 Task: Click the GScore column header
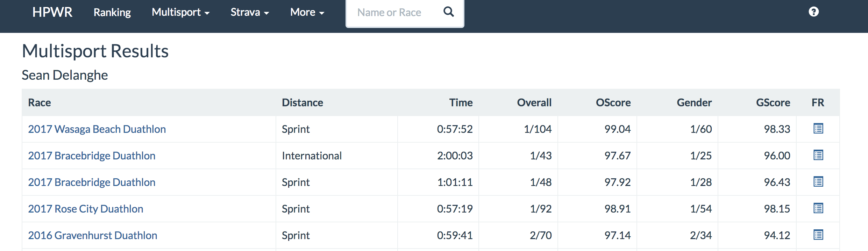click(773, 102)
